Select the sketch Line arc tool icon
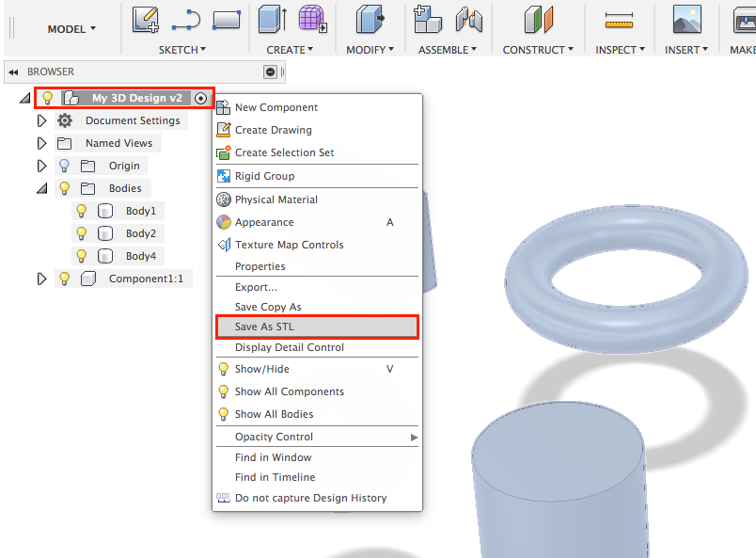Image resolution: width=756 pixels, height=558 pixels. pyautogui.click(x=186, y=19)
